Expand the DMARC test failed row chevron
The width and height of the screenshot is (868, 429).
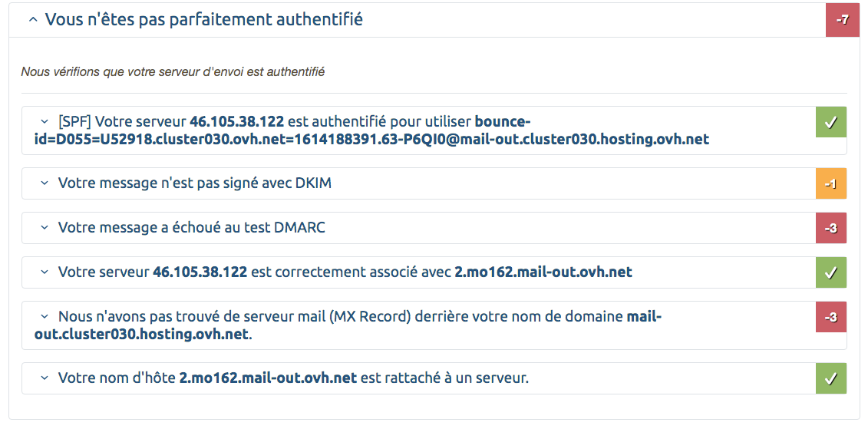point(45,227)
